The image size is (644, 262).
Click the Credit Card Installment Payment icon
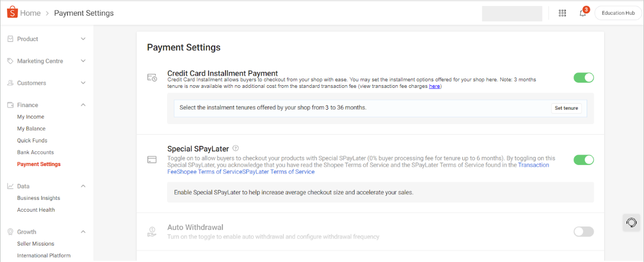point(152,78)
